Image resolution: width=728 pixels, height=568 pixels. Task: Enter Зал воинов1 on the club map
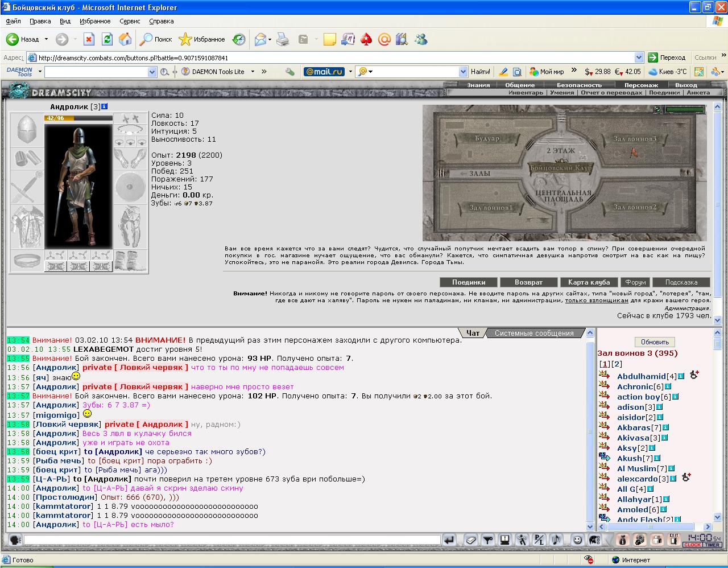coord(491,208)
